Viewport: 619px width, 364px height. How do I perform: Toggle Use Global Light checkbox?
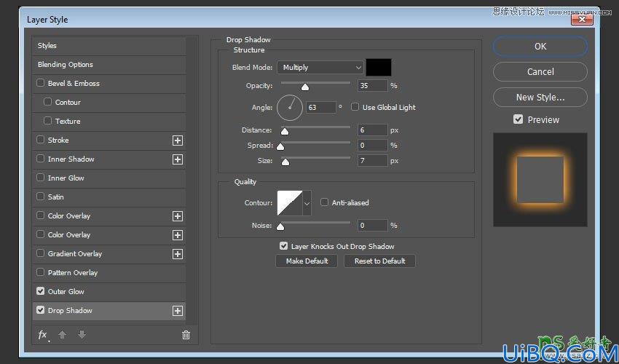(355, 107)
